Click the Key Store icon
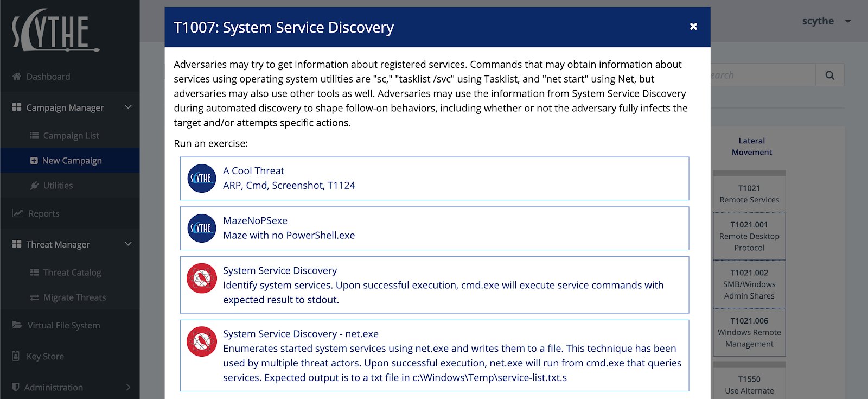Image resolution: width=868 pixels, height=399 pixels. click(x=16, y=356)
